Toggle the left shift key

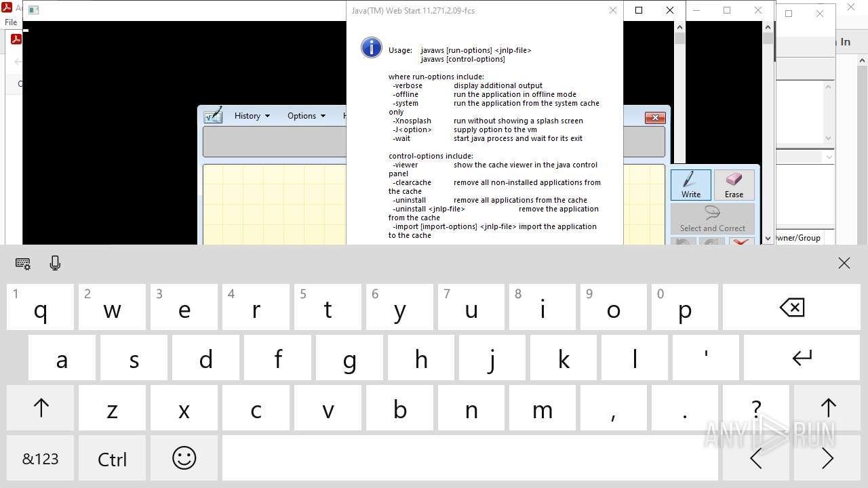41,408
